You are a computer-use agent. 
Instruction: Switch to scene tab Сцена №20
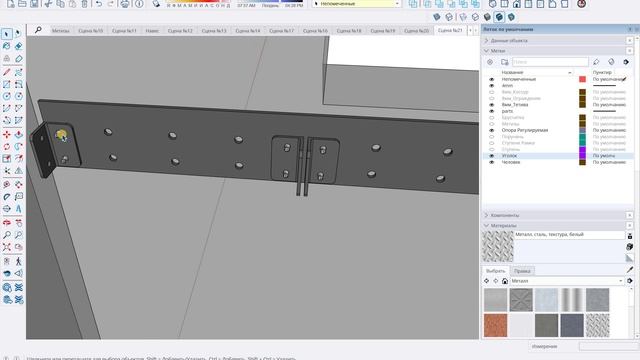(416, 31)
